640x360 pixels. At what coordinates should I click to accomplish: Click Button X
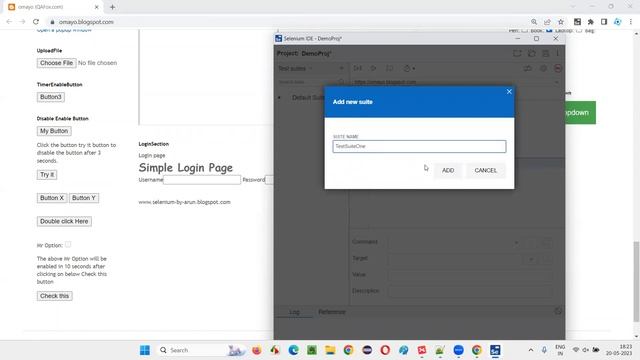coord(52,198)
